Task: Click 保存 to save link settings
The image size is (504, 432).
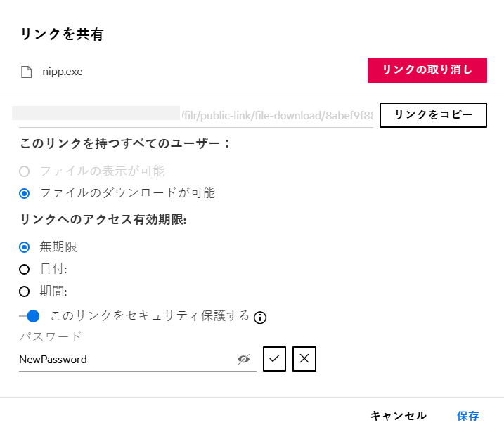Action: pos(468,416)
